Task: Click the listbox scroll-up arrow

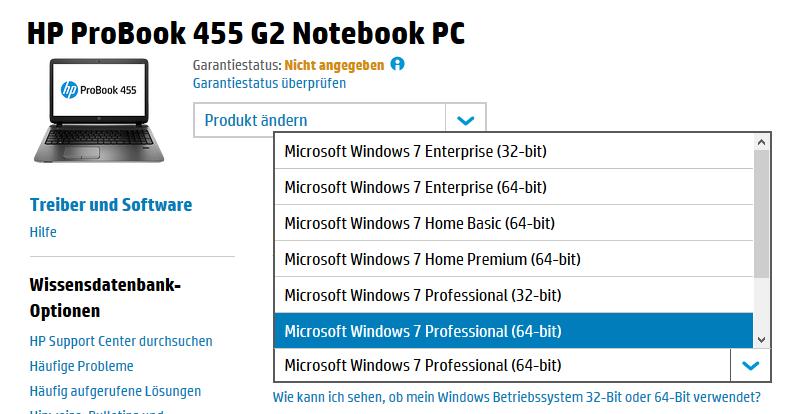Action: click(x=762, y=142)
